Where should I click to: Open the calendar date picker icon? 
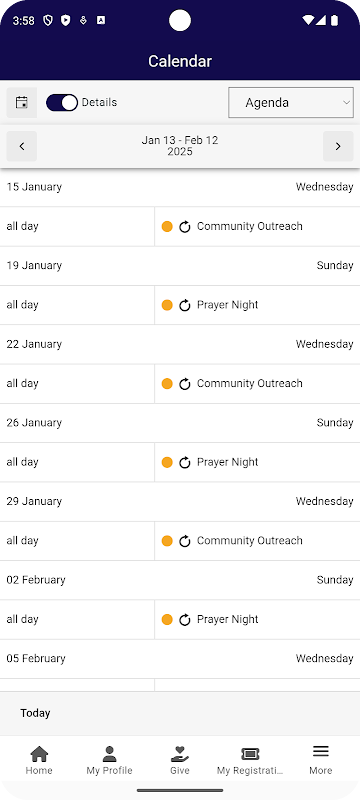21,103
